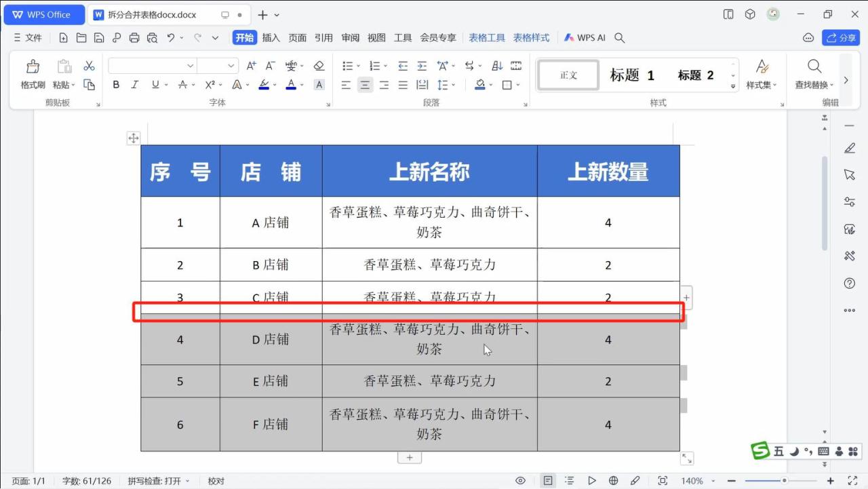The image size is (868, 489).
Task: Click the Sort (A↓) icon
Action: (x=497, y=66)
